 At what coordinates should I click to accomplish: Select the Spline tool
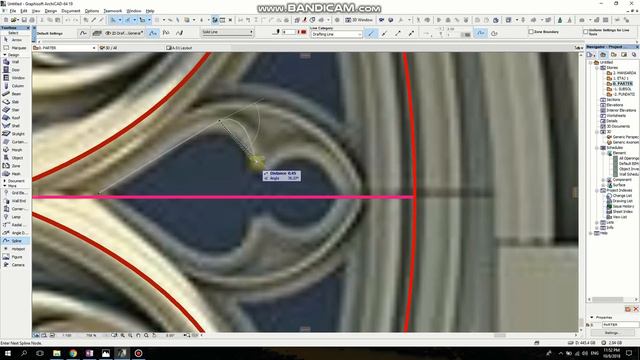[16, 241]
